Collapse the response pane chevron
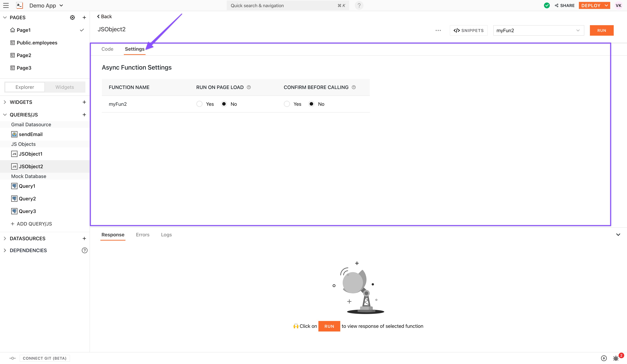This screenshot has width=627, height=364. point(618,234)
